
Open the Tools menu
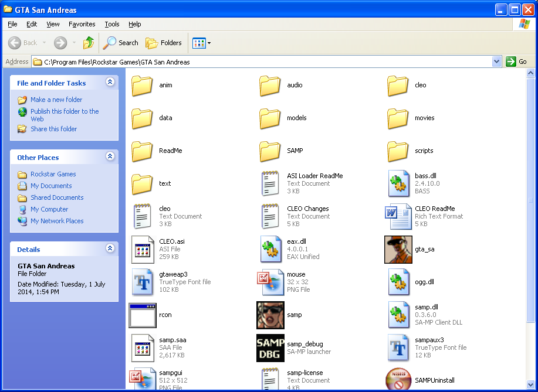click(112, 24)
